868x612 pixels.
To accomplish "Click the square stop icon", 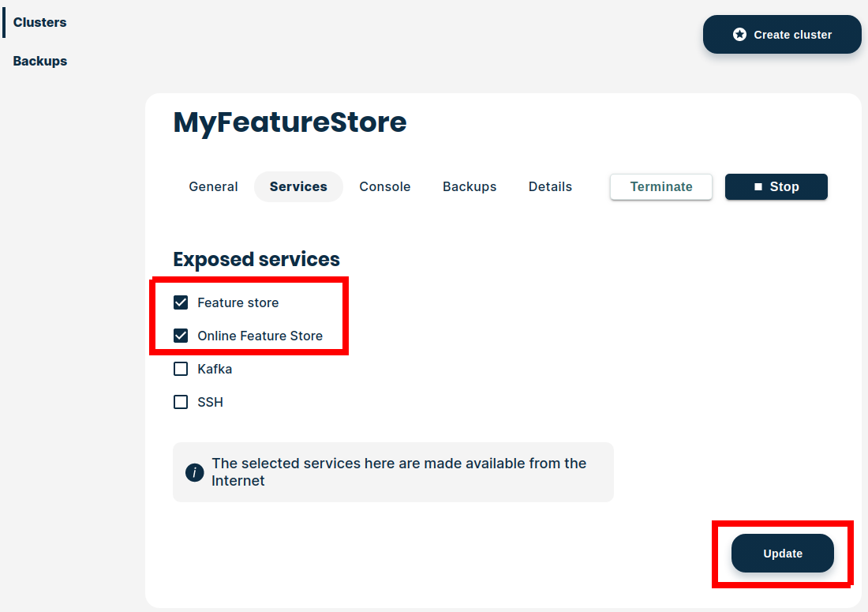I will click(758, 187).
